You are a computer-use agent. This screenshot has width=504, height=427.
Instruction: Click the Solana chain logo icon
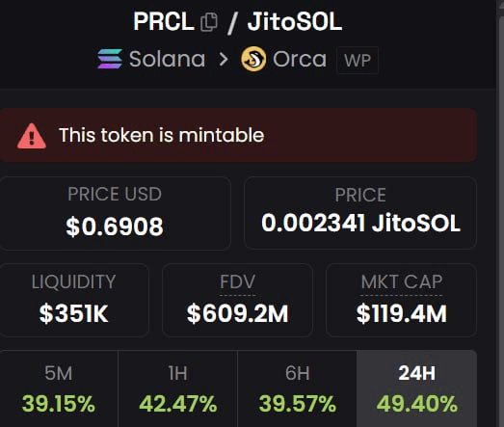(x=110, y=59)
